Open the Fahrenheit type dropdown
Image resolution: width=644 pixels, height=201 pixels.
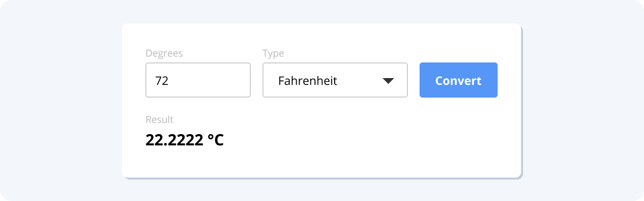click(x=335, y=80)
